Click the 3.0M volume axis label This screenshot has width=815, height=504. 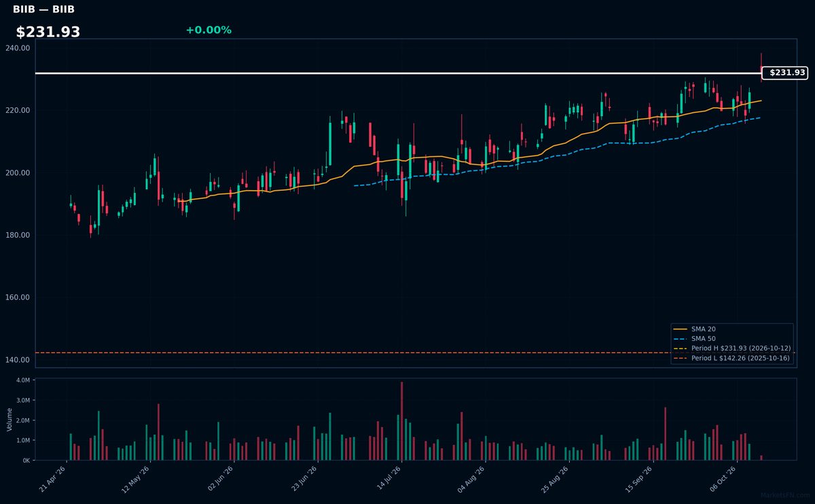23,401
